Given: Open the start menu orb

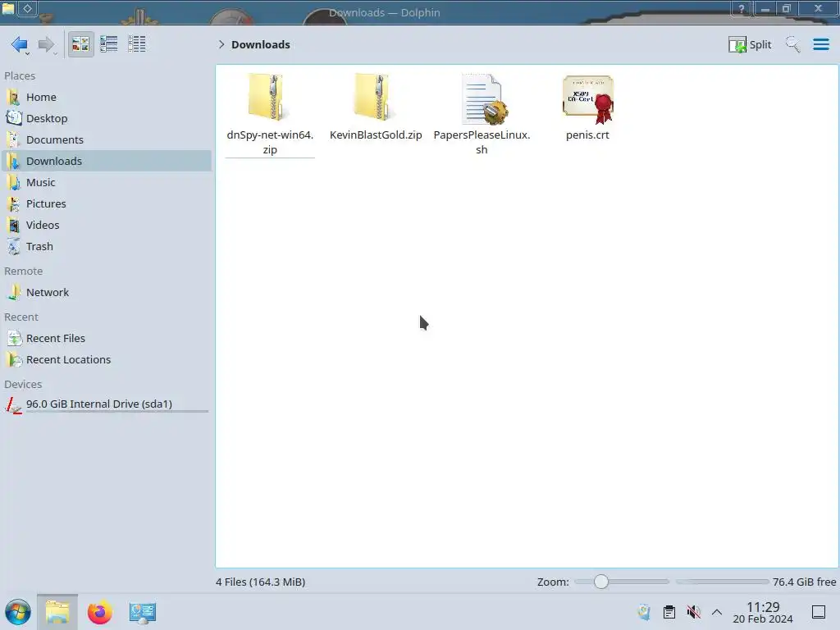Looking at the screenshot, I should pos(18,612).
